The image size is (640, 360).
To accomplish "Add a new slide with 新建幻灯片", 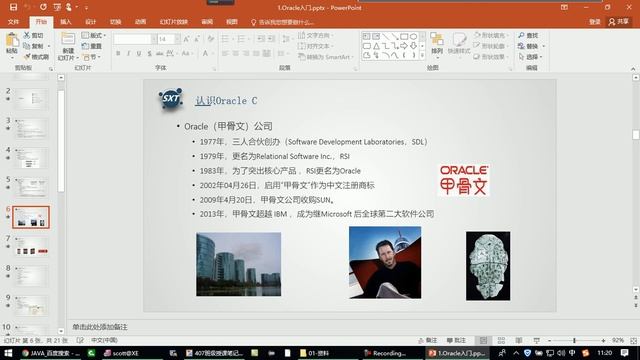I will click(68, 46).
